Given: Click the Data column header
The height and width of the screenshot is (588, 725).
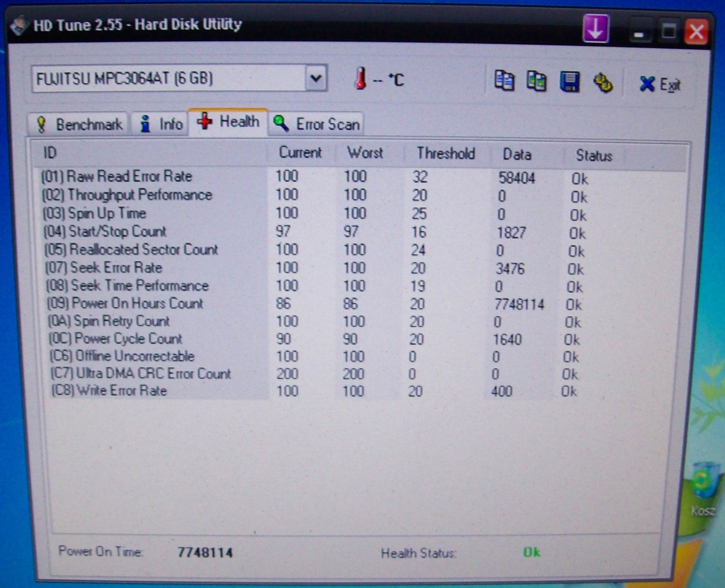Looking at the screenshot, I should click(x=517, y=154).
